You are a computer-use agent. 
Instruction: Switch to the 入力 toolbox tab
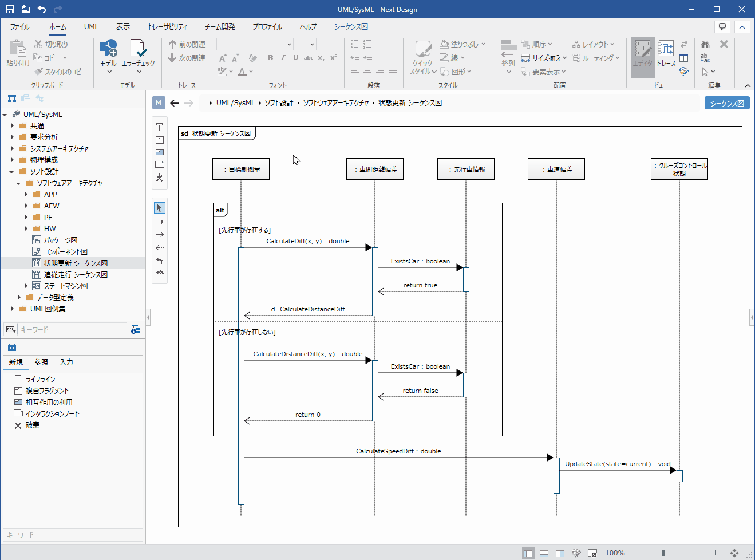66,362
